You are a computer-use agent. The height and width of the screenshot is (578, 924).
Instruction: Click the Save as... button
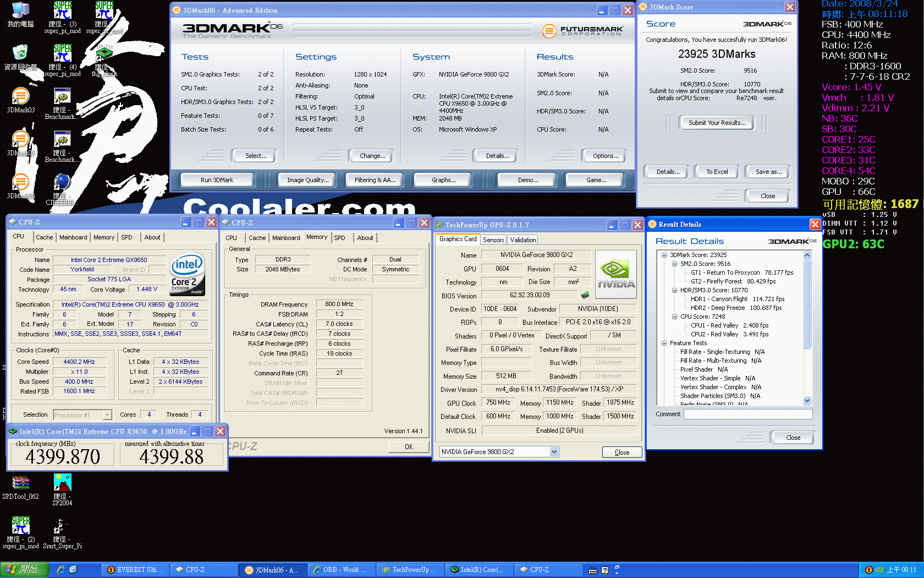[768, 172]
